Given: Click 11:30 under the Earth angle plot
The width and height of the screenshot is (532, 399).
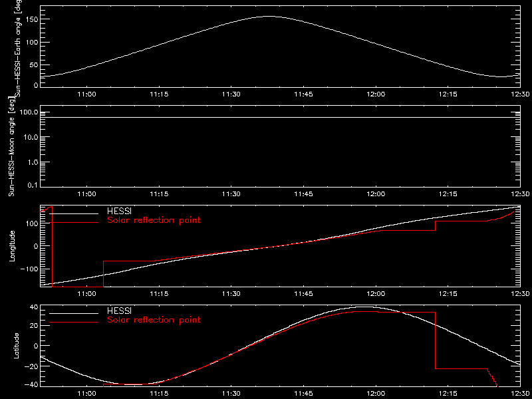Looking at the screenshot, I should (x=231, y=94).
